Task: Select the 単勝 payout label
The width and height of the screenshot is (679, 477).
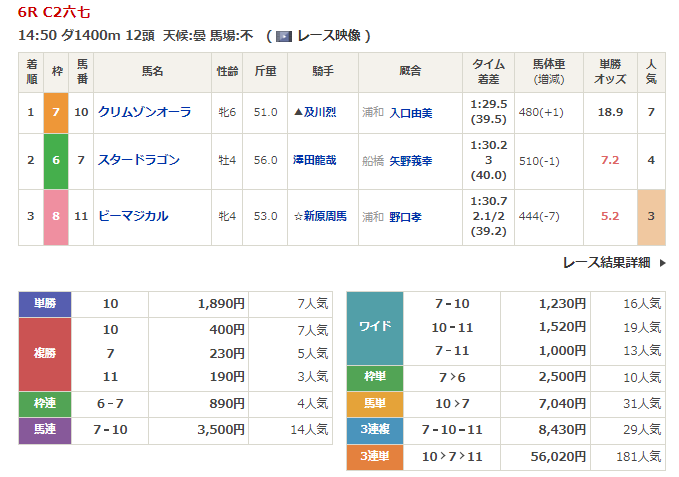Action: click(45, 304)
